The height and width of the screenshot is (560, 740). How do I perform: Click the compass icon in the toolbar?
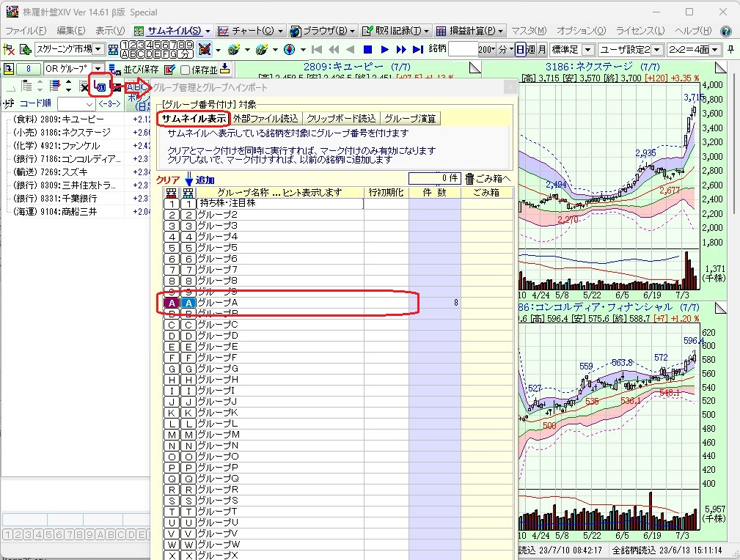[x=290, y=49]
